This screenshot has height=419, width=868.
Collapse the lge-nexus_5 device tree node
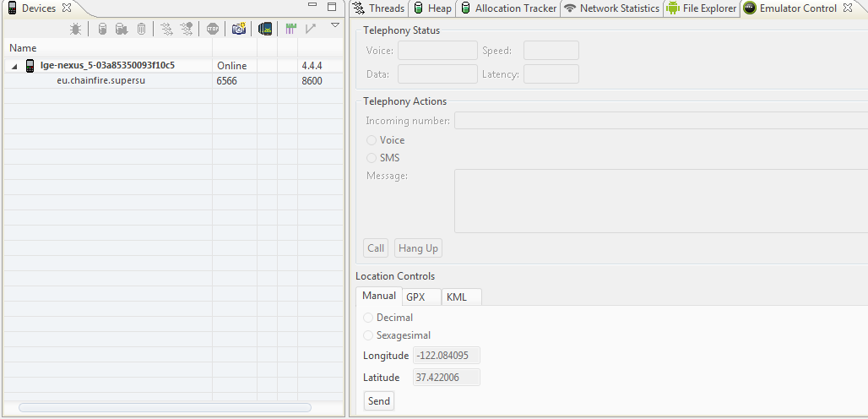pyautogui.click(x=14, y=66)
